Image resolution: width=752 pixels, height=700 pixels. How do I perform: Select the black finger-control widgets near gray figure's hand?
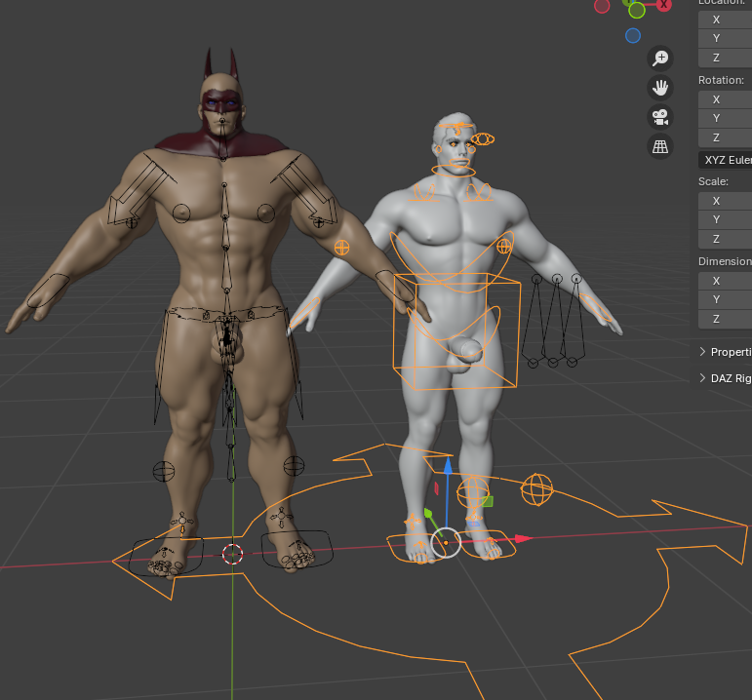tap(554, 321)
